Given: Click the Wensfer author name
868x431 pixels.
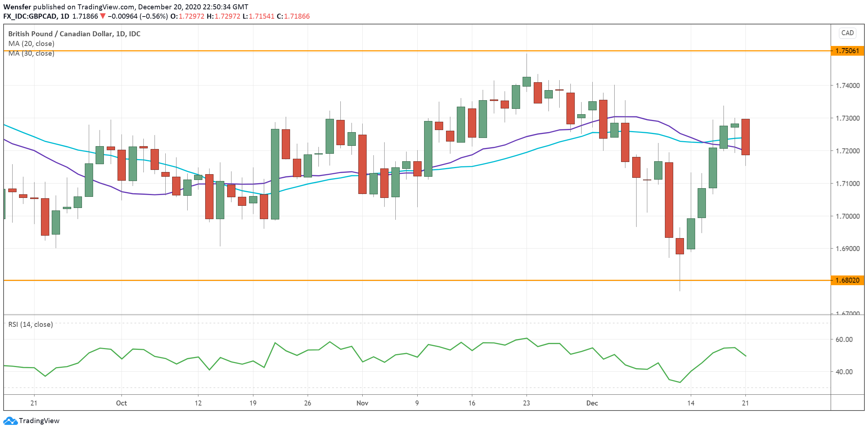Looking at the screenshot, I should click(x=17, y=7).
